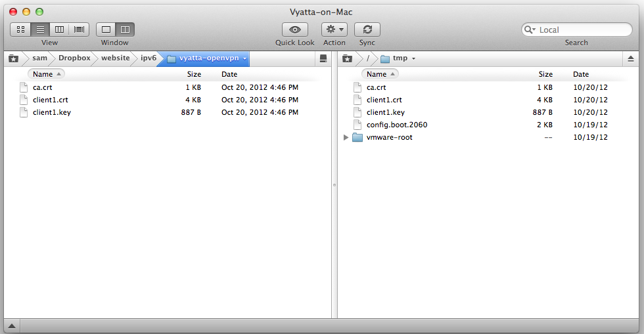Screen dimensions: 644x334
Task: Open Quick Look preview
Action: click(x=295, y=30)
